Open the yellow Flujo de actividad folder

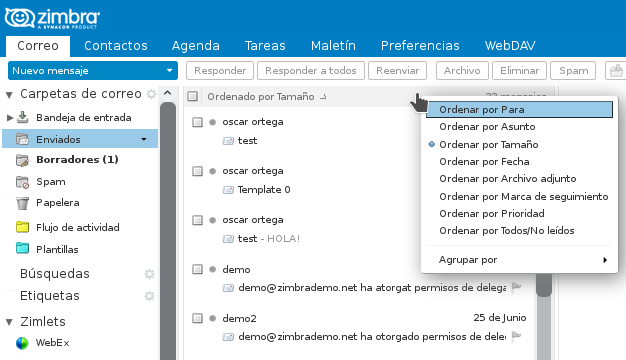click(22, 227)
